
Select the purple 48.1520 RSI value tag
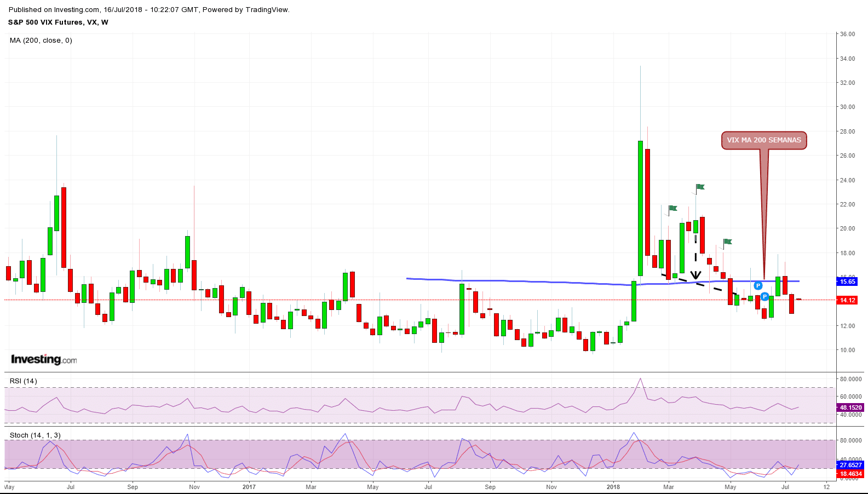850,407
